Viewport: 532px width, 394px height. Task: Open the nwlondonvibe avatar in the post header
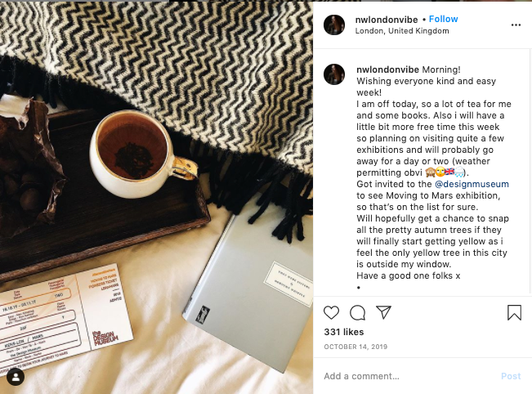(x=334, y=25)
